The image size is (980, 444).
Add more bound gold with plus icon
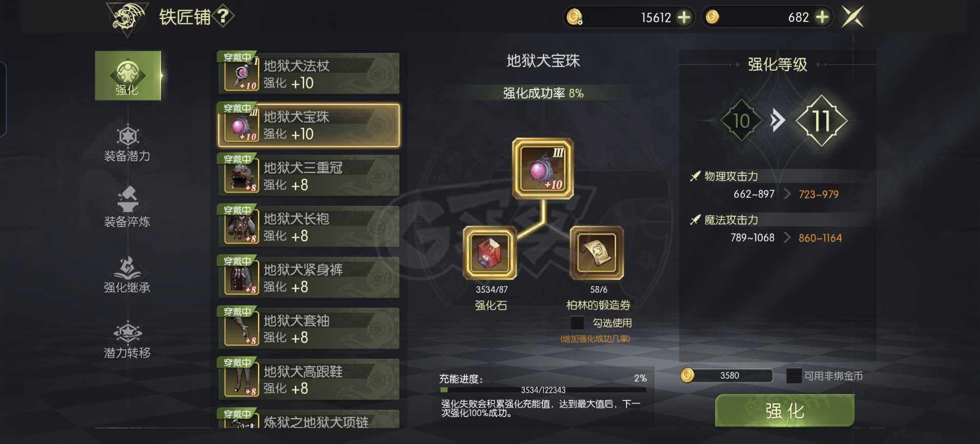[x=684, y=17]
